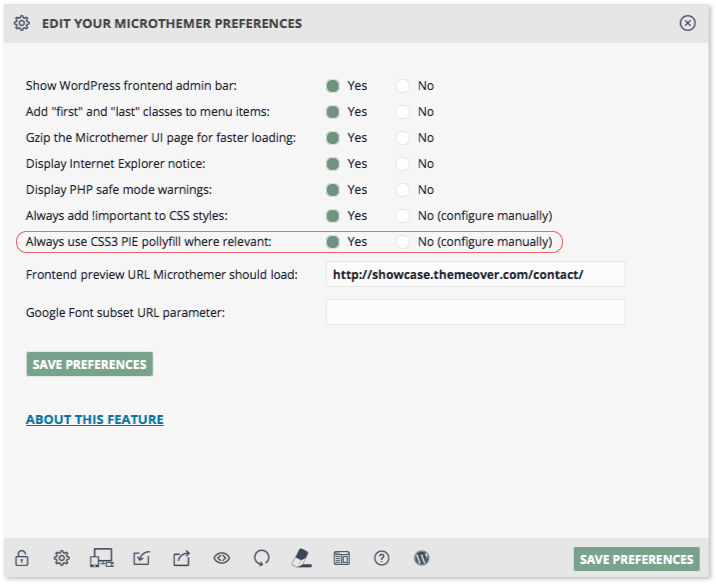The height and width of the screenshot is (584, 716).
Task: Click the padlock icon in bottom toolbar
Action: [21, 558]
